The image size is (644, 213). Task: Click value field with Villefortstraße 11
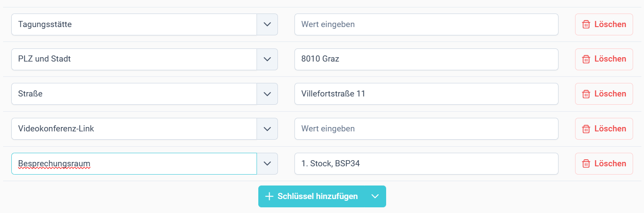tap(426, 94)
